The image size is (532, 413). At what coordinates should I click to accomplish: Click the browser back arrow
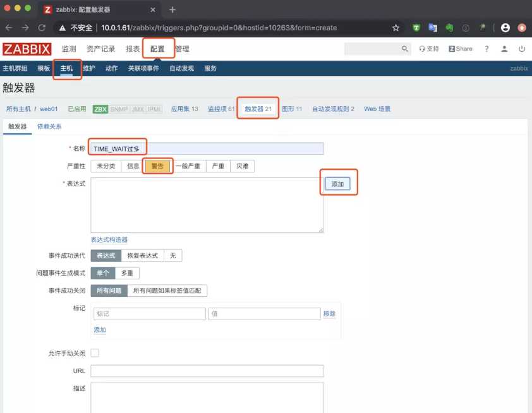pyautogui.click(x=8, y=28)
